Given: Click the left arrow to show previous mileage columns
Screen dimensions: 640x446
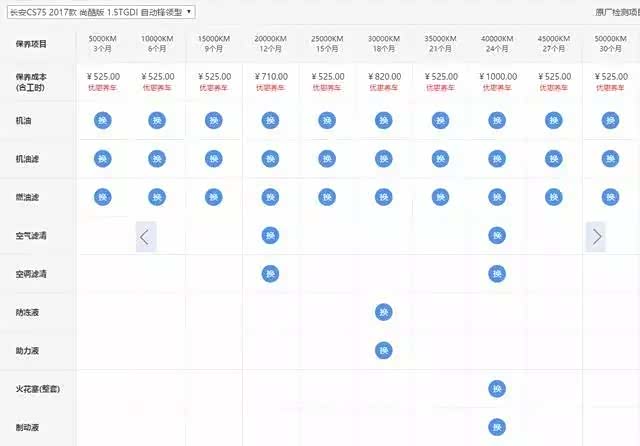Looking at the screenshot, I should click(x=146, y=237).
